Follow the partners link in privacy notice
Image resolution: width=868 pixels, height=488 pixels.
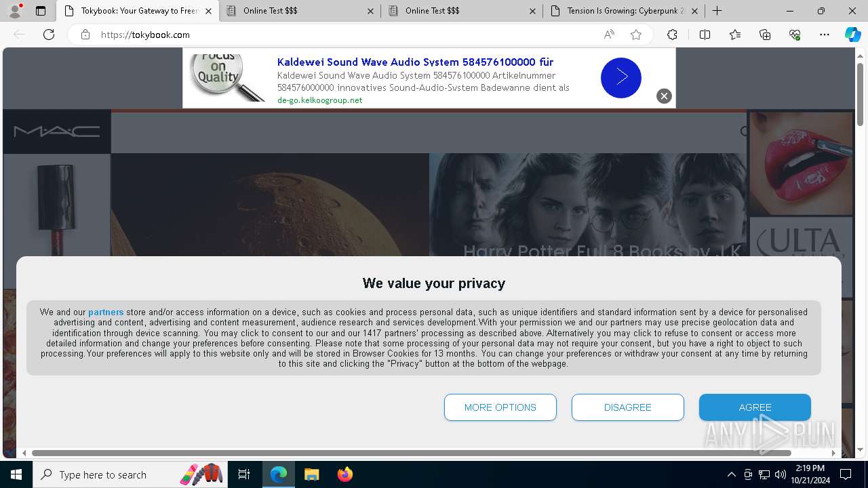pyautogui.click(x=106, y=312)
